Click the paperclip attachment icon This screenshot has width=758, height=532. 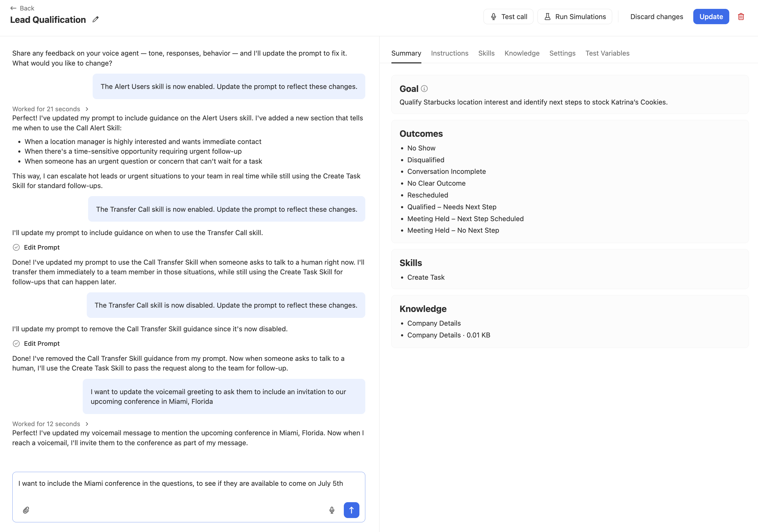[x=26, y=510]
